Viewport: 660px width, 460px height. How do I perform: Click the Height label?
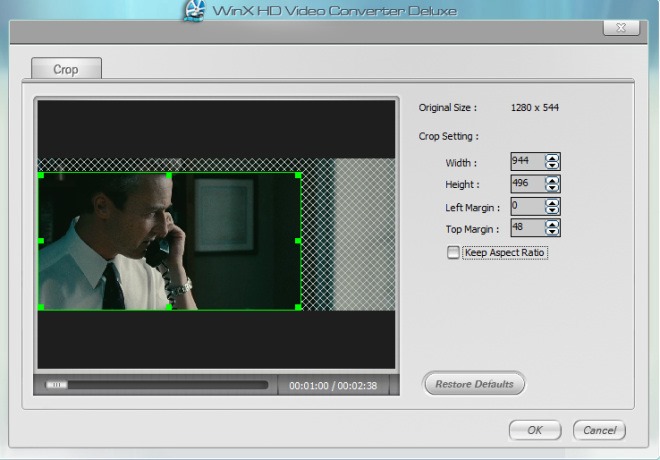click(462, 184)
